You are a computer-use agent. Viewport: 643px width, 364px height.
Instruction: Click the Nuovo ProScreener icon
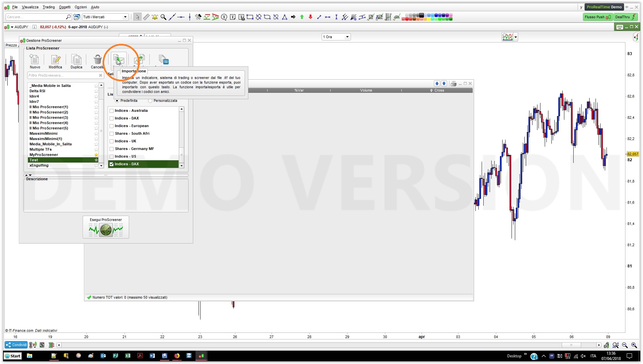(35, 60)
